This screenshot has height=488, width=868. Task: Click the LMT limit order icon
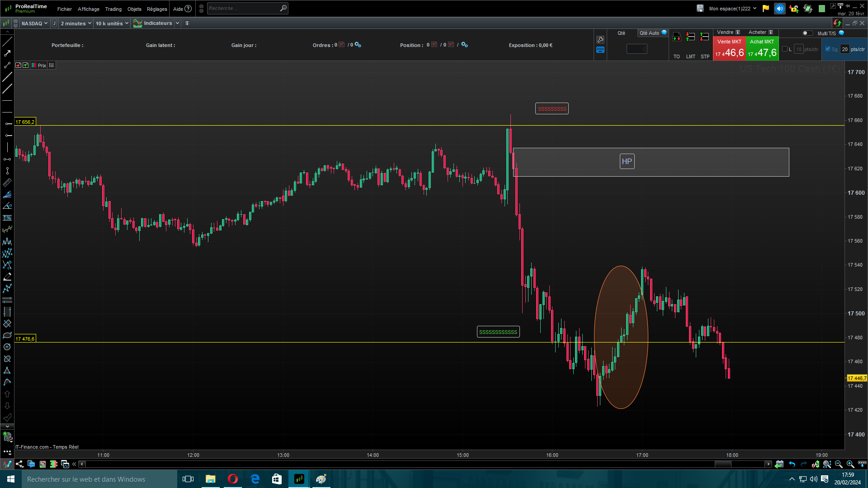tap(690, 38)
